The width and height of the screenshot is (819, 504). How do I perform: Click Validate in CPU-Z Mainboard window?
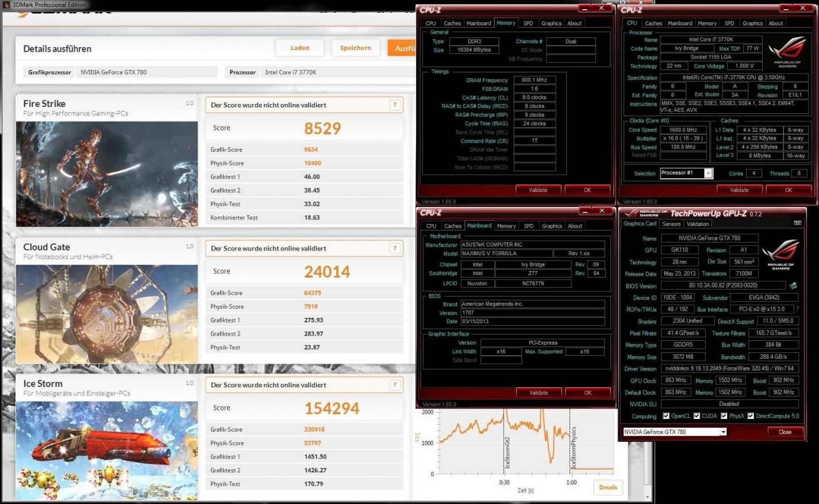pos(539,393)
